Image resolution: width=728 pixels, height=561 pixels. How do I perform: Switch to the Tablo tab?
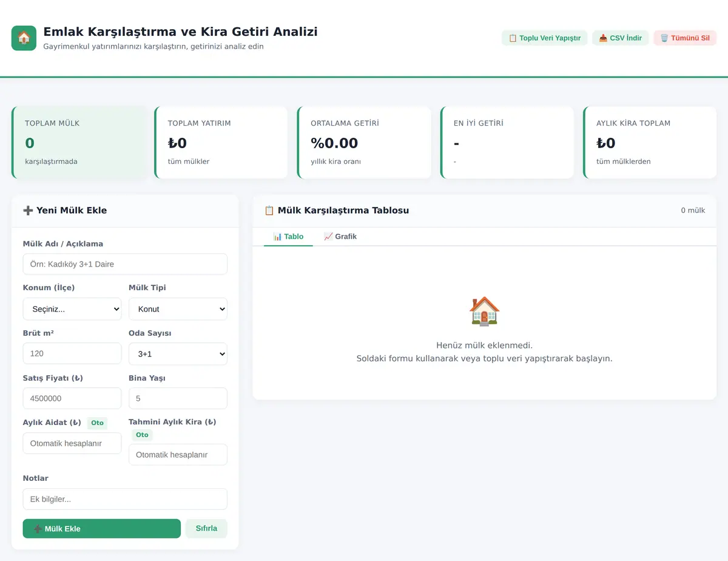coord(288,236)
